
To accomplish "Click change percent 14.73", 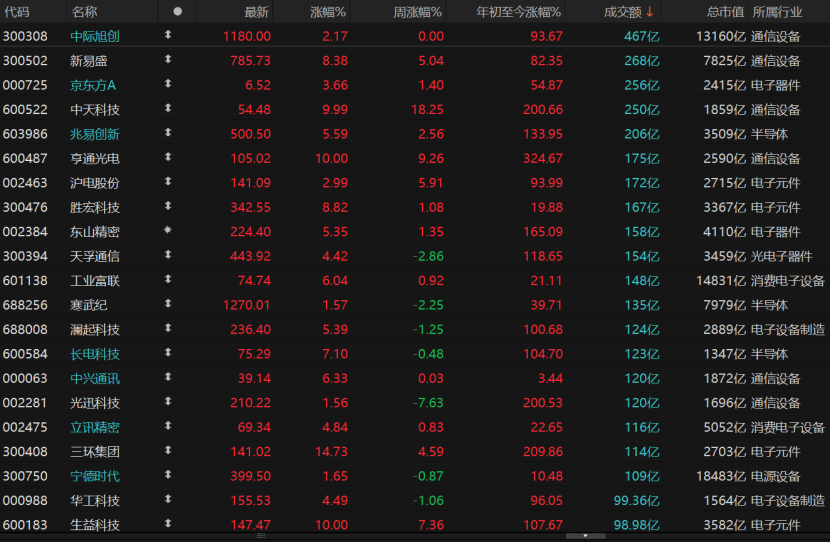I will [331, 452].
